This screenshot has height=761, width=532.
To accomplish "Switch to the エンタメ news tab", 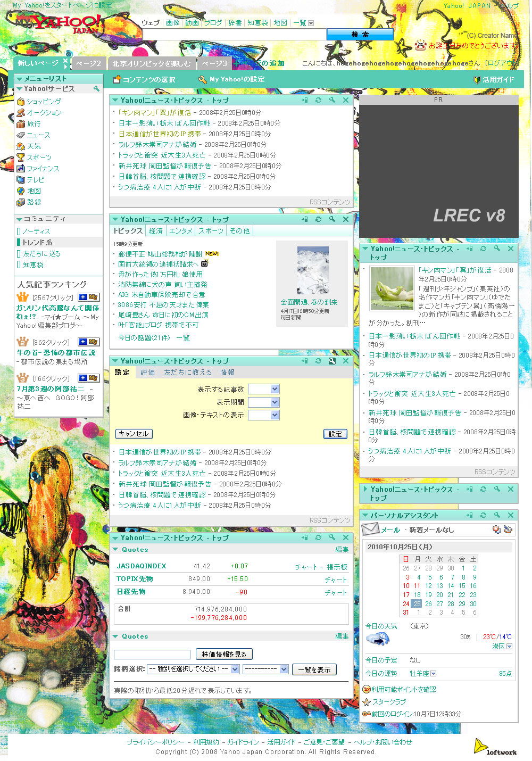I will tap(180, 230).
